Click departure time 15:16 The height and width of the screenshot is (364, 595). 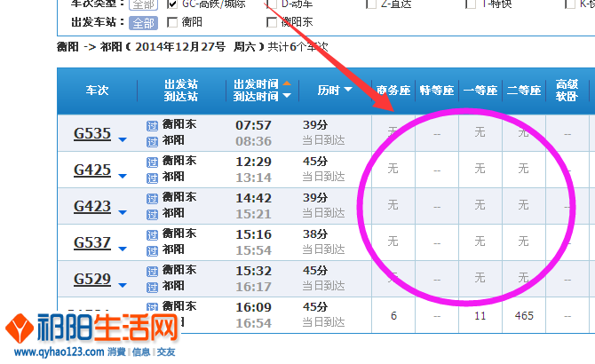pyautogui.click(x=253, y=234)
